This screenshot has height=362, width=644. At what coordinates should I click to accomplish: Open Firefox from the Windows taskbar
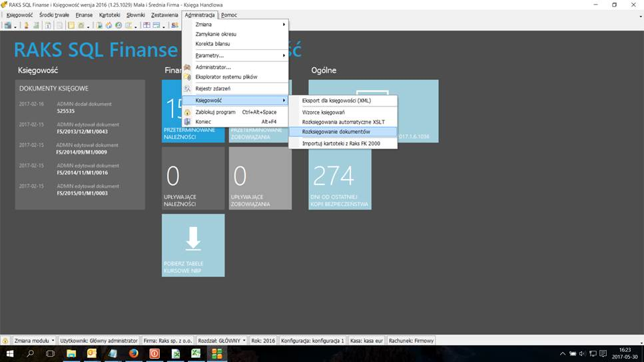(133, 353)
